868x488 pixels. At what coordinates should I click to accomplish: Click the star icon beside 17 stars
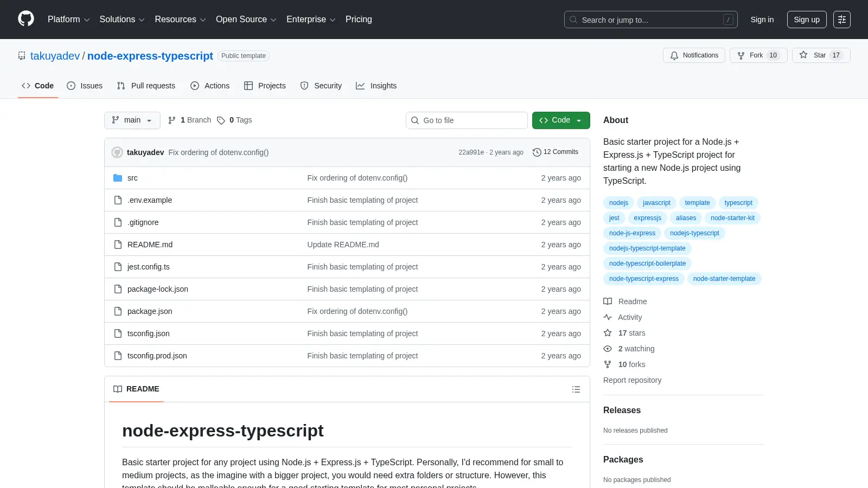608,333
